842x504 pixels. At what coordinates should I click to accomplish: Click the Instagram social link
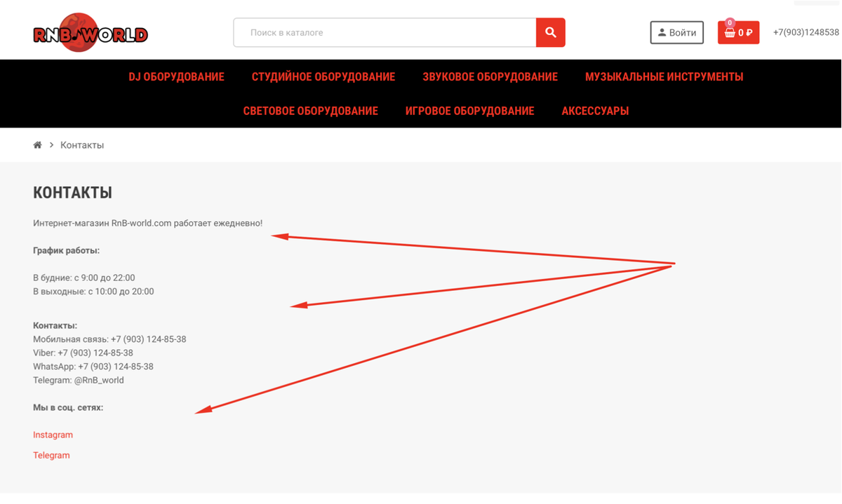pos(53,435)
